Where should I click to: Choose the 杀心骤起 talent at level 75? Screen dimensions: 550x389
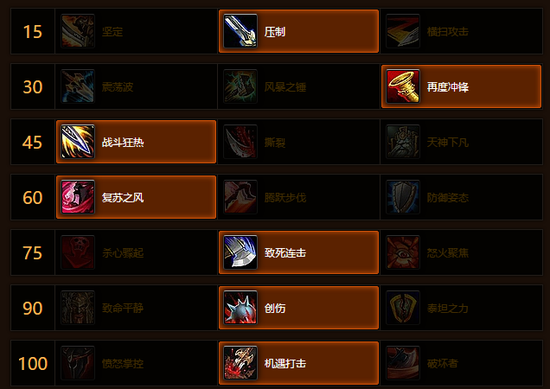[x=136, y=252]
